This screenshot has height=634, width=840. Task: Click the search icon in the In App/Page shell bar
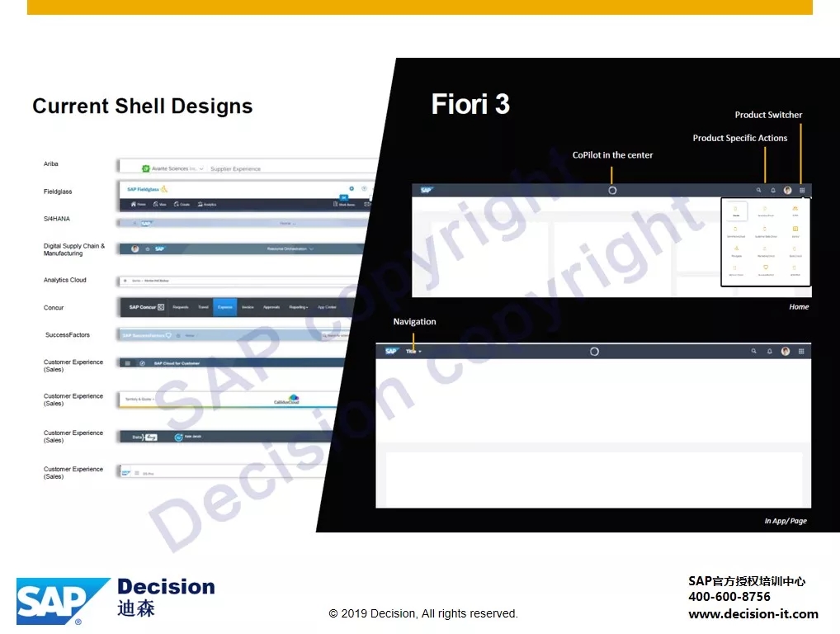click(x=753, y=351)
